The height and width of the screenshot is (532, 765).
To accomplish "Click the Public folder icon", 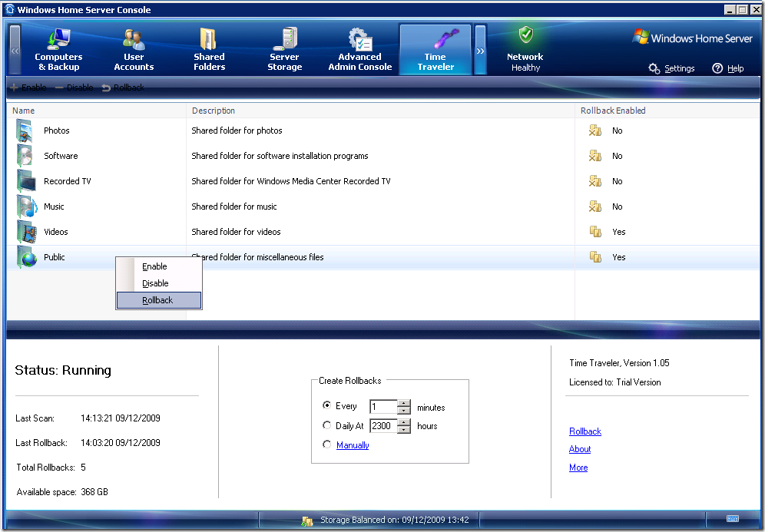I will (x=26, y=257).
